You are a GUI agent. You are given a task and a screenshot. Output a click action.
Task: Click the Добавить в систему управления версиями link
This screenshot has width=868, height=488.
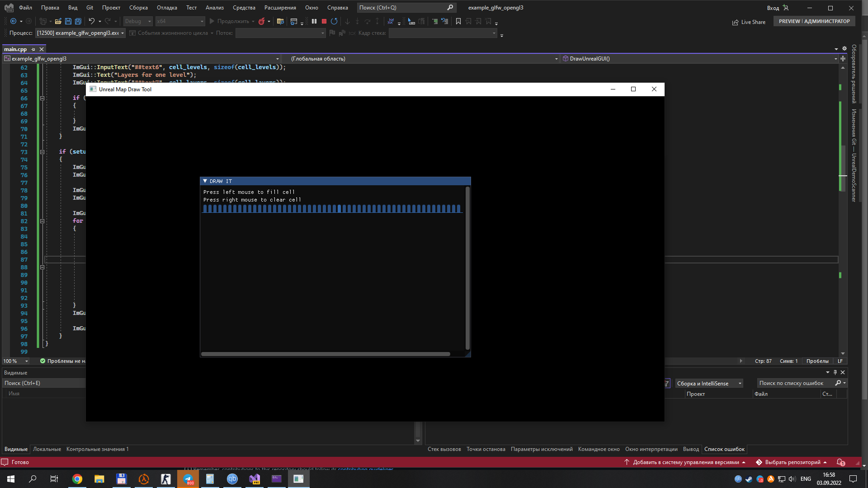(x=684, y=462)
